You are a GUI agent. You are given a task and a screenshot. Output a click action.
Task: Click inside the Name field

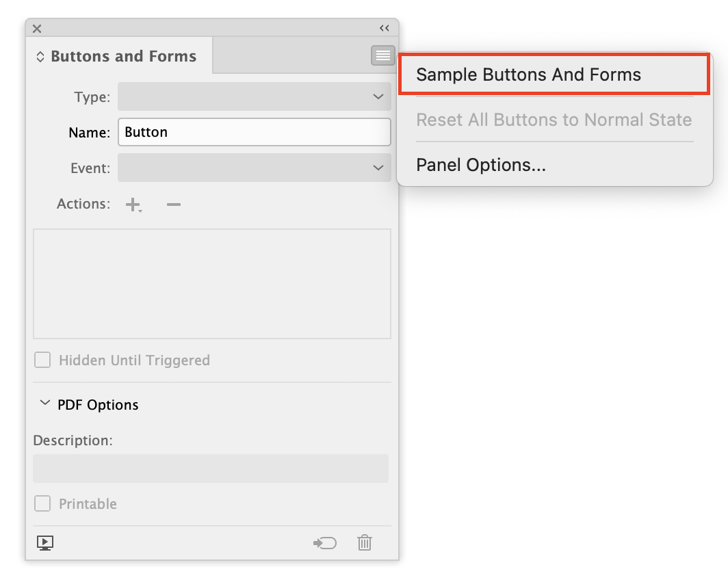click(x=254, y=132)
